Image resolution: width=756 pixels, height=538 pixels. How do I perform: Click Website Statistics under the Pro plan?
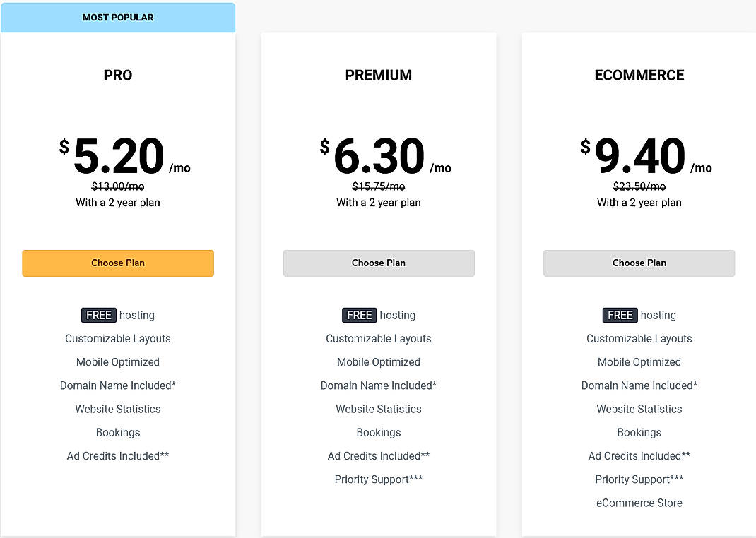(117, 409)
